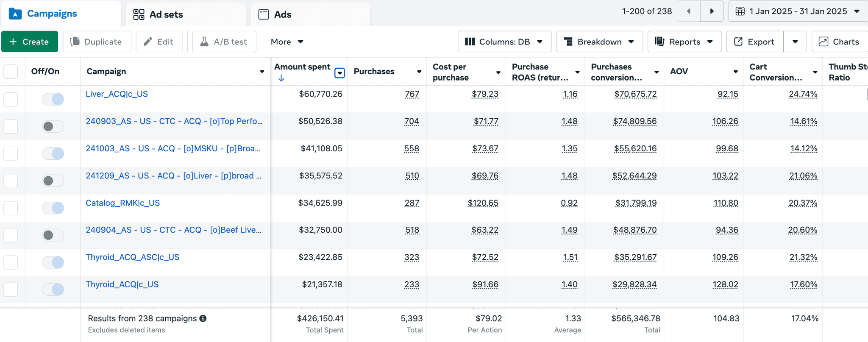Click the Charts icon button
Viewport: 868px width, 342px height.
(823, 42)
